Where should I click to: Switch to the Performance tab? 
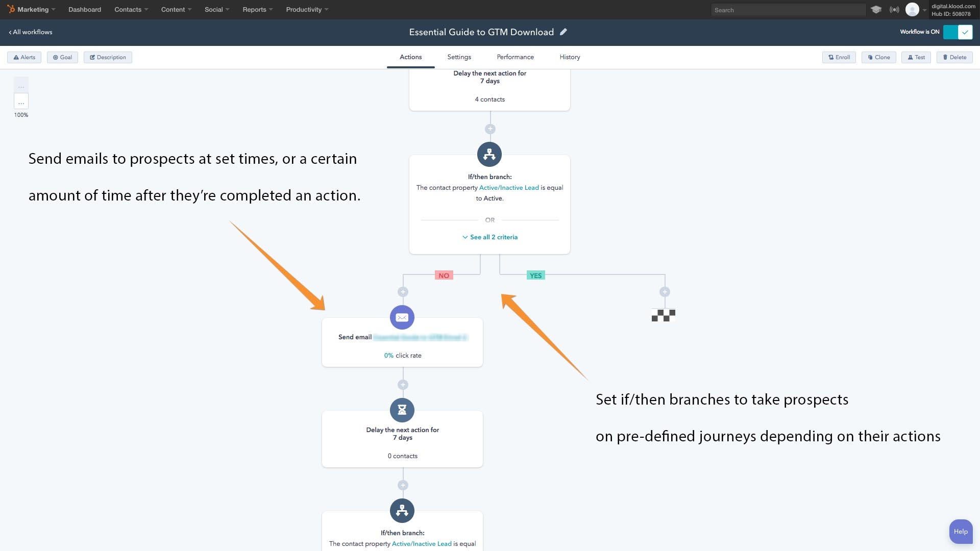[x=515, y=57]
